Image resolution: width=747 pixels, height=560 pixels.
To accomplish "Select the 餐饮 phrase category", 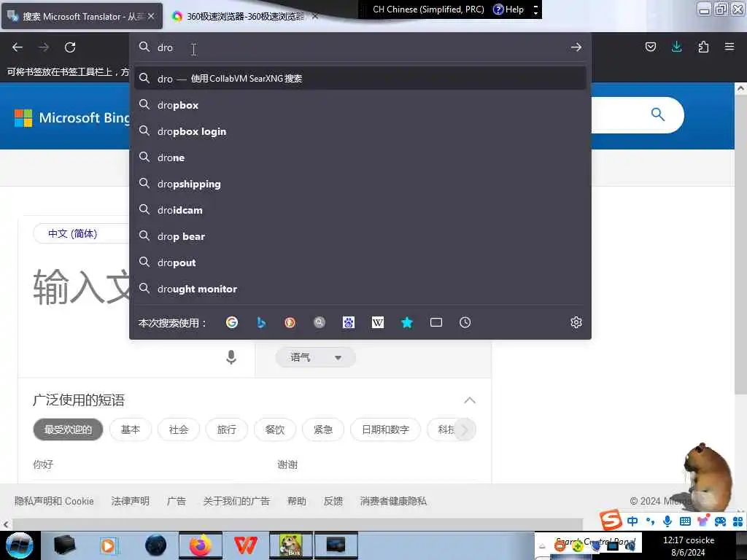I will point(275,429).
